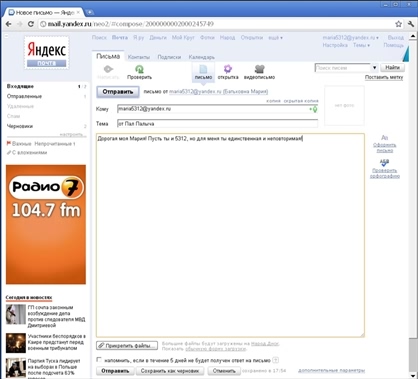The height and width of the screenshot is (379, 418).
Task: Click the top Отправить send button
Action: tap(118, 92)
